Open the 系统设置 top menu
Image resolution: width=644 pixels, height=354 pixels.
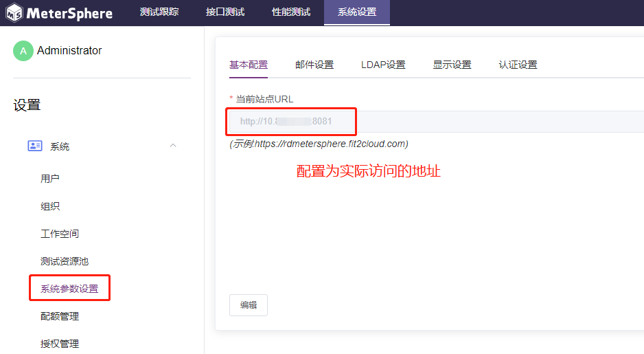click(x=357, y=12)
